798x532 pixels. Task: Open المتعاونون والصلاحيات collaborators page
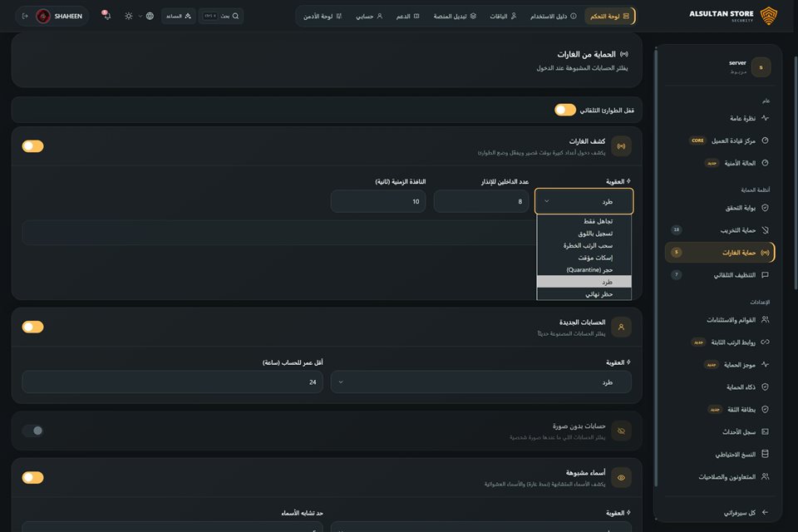pos(718,476)
